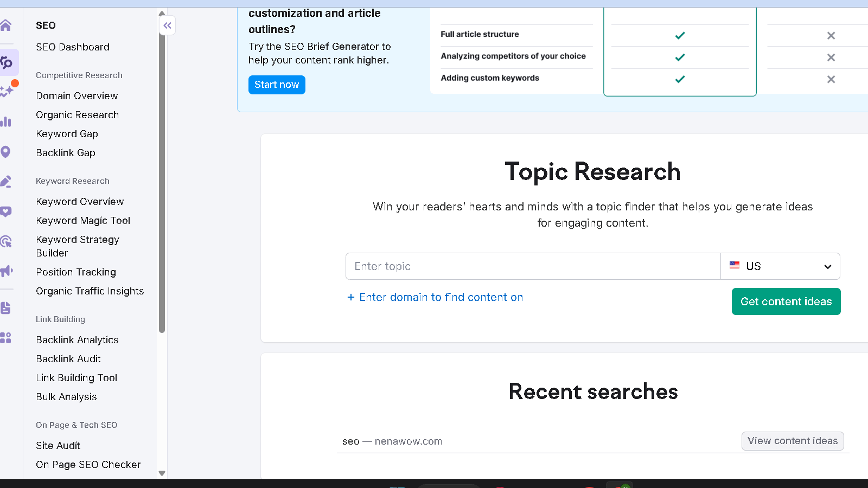
Task: Open the Content pencil icon
Action: tap(6, 182)
